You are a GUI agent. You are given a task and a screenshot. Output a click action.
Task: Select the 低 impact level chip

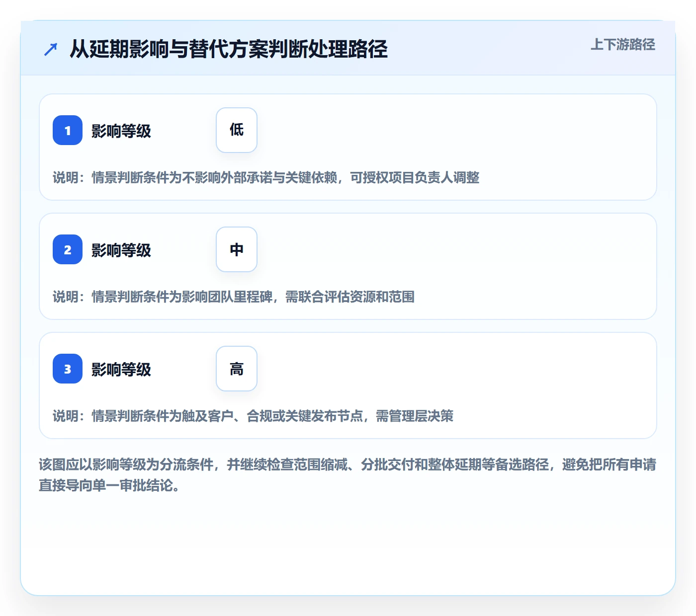click(x=237, y=130)
